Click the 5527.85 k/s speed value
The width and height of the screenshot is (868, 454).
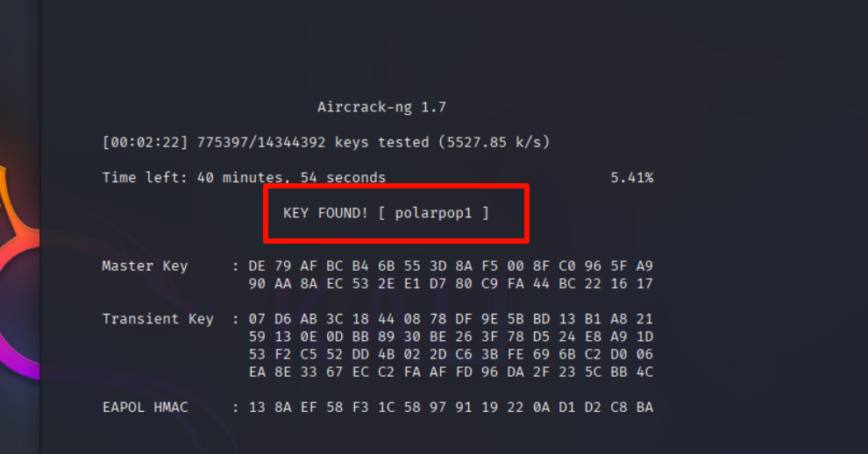click(494, 142)
